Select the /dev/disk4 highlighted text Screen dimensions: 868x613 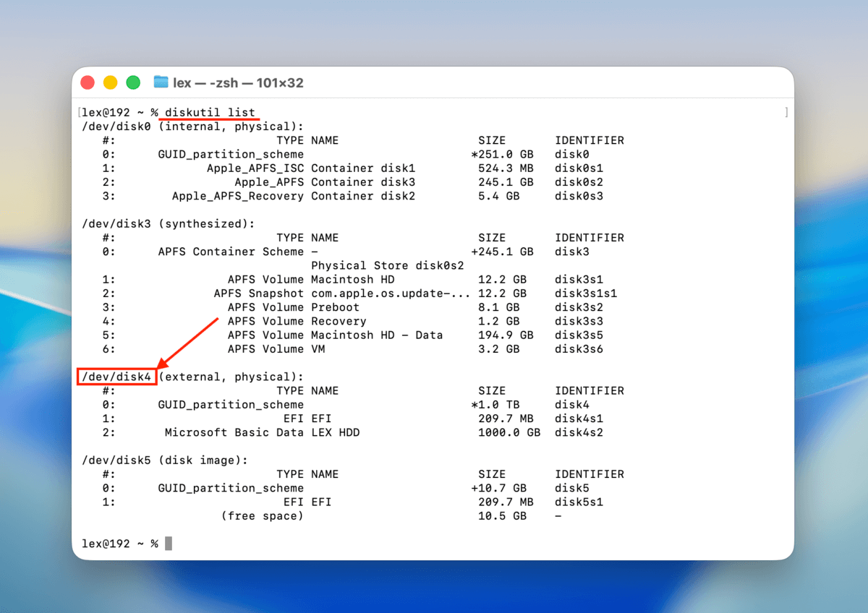pos(116,377)
